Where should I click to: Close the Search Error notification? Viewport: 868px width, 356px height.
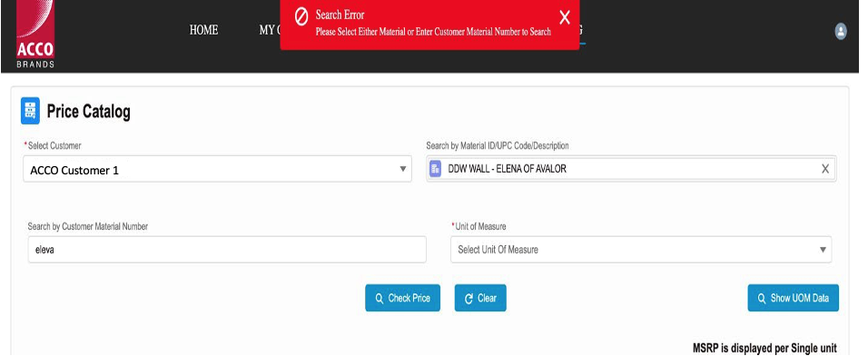(x=564, y=18)
